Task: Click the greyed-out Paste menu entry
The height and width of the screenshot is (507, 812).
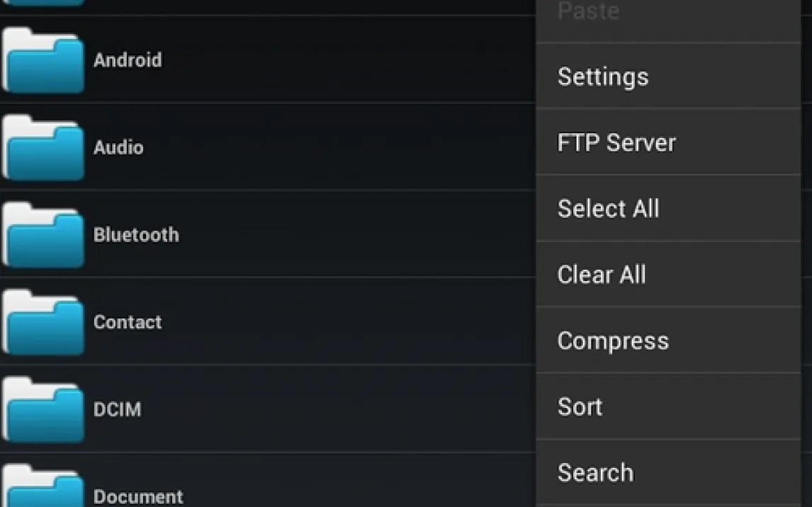Action: pos(588,11)
